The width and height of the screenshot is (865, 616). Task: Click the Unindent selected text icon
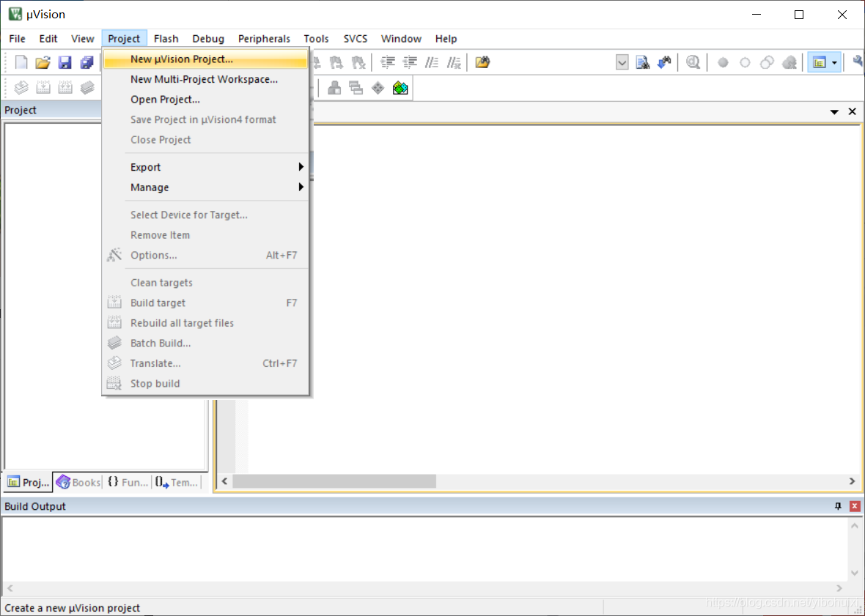coord(410,62)
